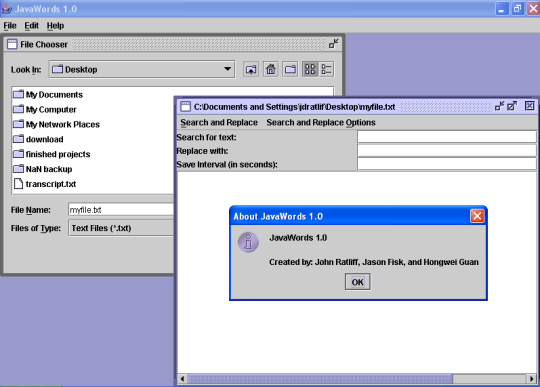Screen dimensions: 540x387
Task: Open the Edit menu
Action: tap(31, 26)
